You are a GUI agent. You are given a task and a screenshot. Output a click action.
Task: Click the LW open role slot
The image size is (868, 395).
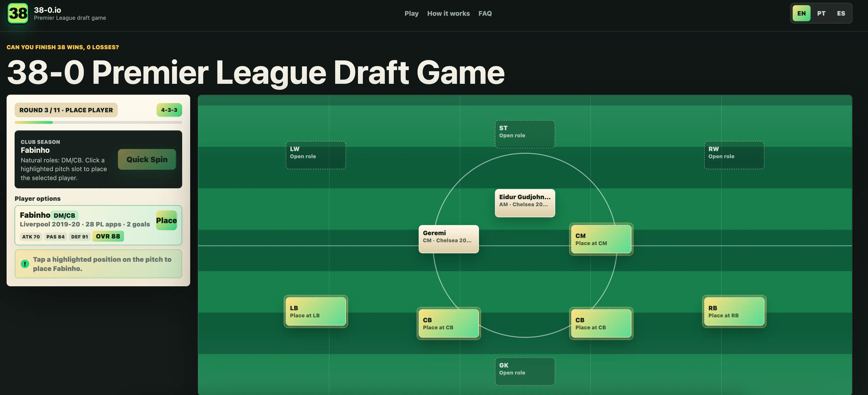point(316,155)
